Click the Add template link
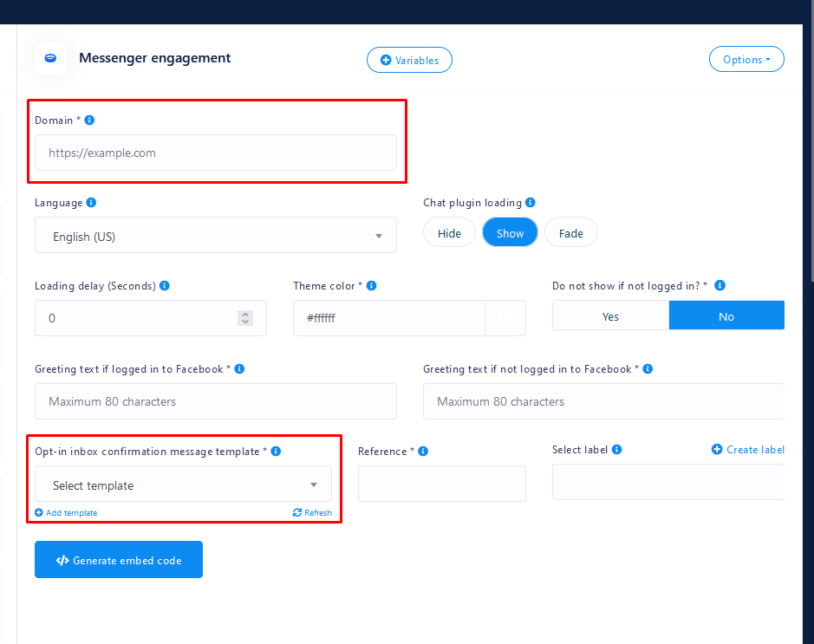The height and width of the screenshot is (644, 814). point(67,513)
